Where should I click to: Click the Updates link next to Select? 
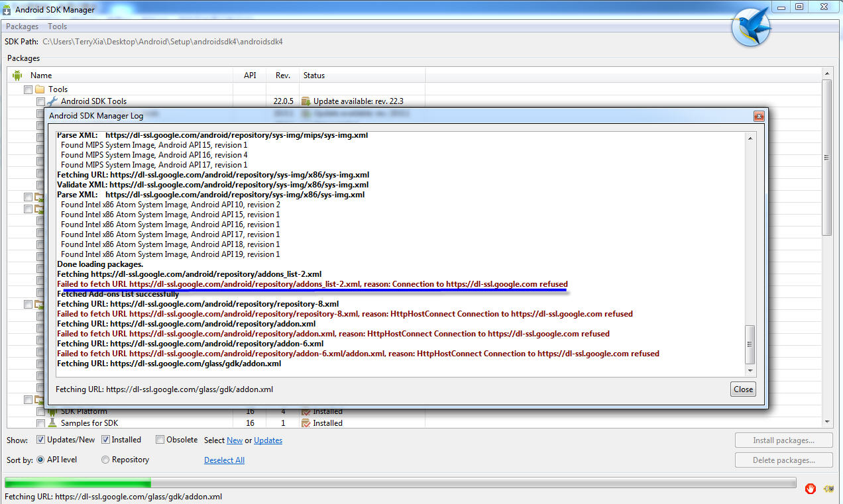tap(268, 440)
